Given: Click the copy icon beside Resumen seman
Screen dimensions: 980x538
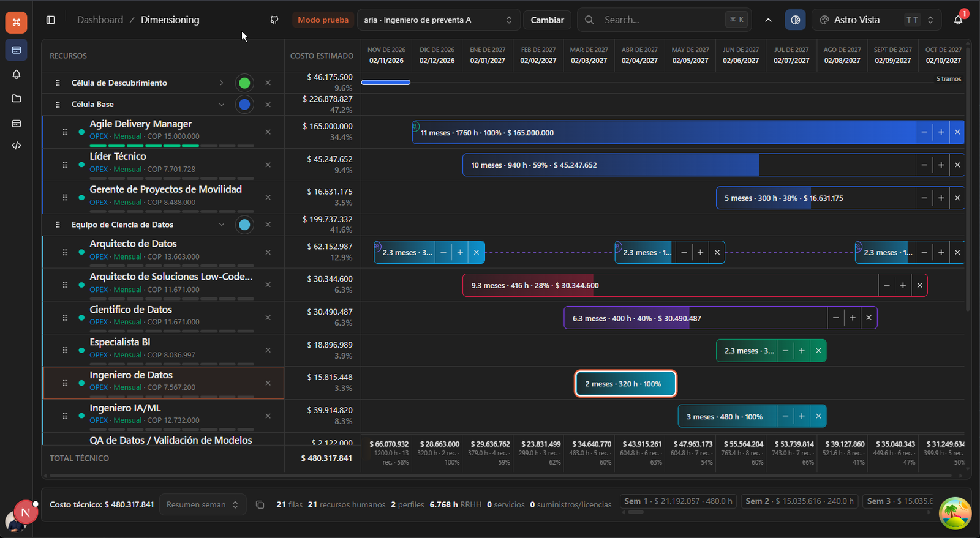Looking at the screenshot, I should 260,504.
